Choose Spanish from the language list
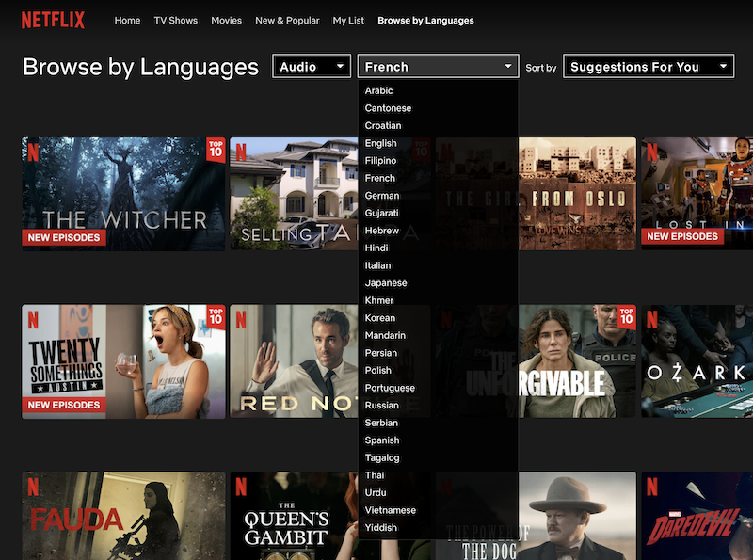 (x=382, y=440)
